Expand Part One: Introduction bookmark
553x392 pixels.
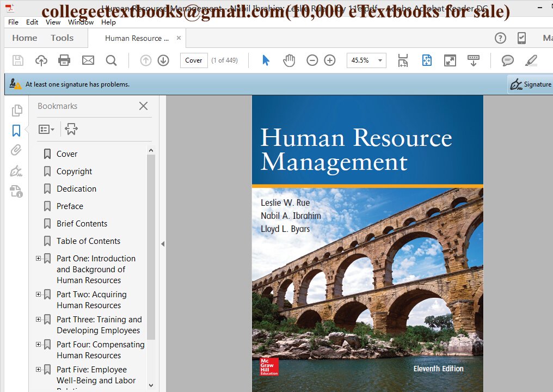(38, 258)
